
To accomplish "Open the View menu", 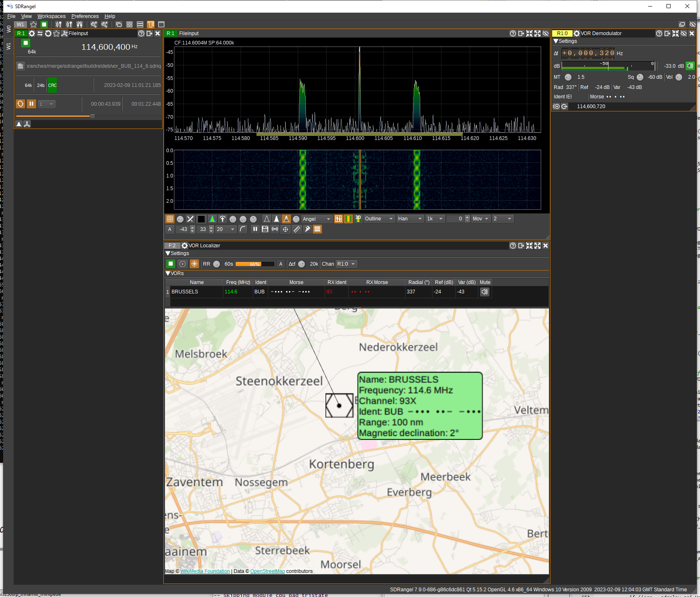I will pyautogui.click(x=26, y=16).
